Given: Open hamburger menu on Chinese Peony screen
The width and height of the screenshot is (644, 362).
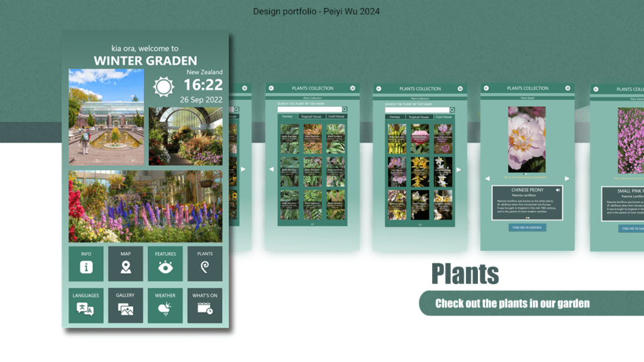Looking at the screenshot, I should point(568,89).
